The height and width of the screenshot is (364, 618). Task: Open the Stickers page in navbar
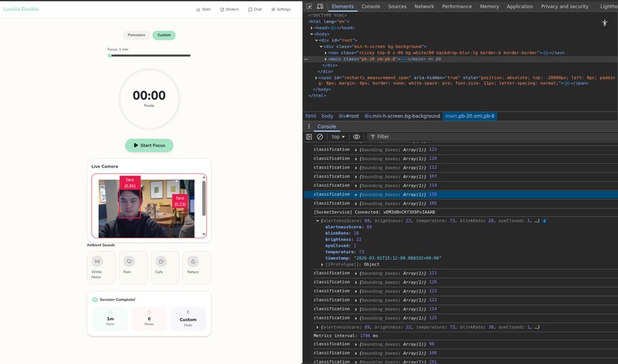229,9
